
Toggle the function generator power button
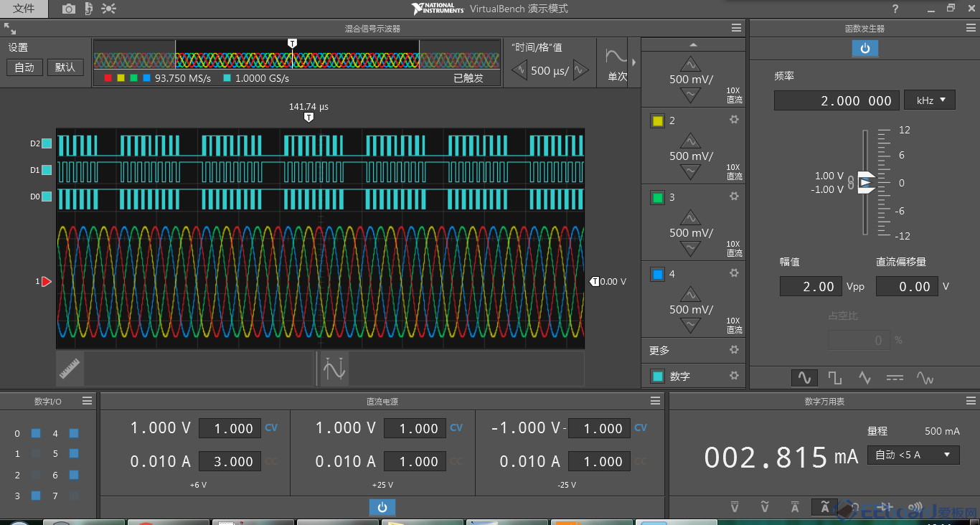(x=865, y=48)
